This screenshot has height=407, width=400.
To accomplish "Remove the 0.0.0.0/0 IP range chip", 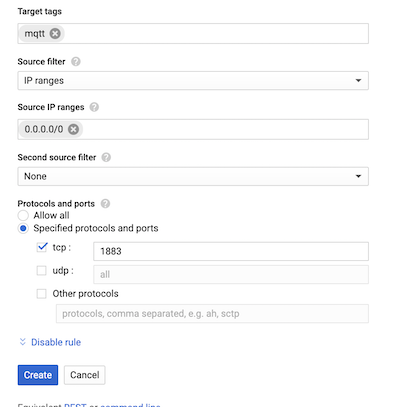I will click(74, 129).
